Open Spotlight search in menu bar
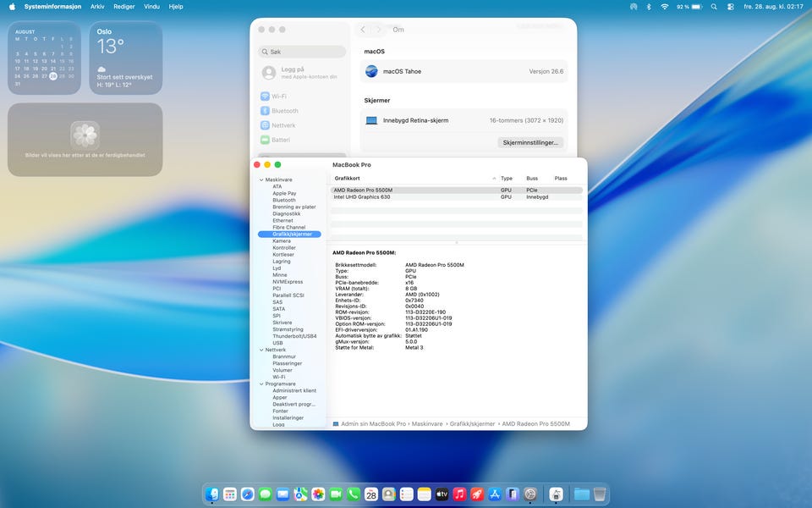This screenshot has width=812, height=508. point(714,7)
